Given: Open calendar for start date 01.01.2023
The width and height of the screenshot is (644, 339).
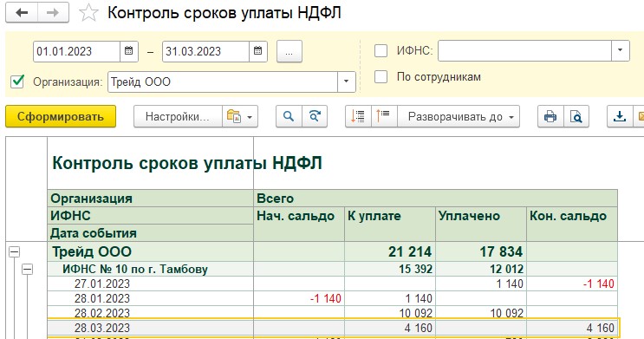Looking at the screenshot, I should [128, 51].
